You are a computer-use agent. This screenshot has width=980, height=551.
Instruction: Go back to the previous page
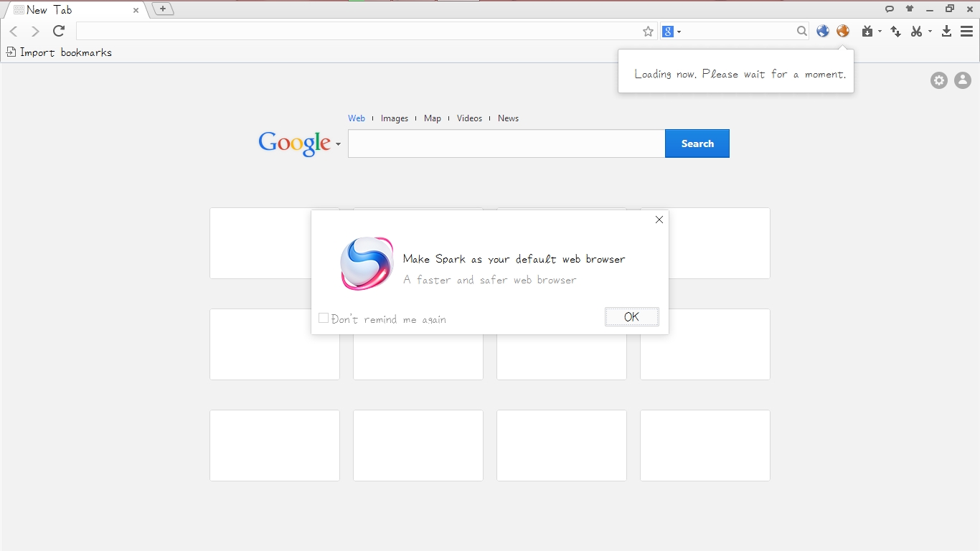point(14,31)
